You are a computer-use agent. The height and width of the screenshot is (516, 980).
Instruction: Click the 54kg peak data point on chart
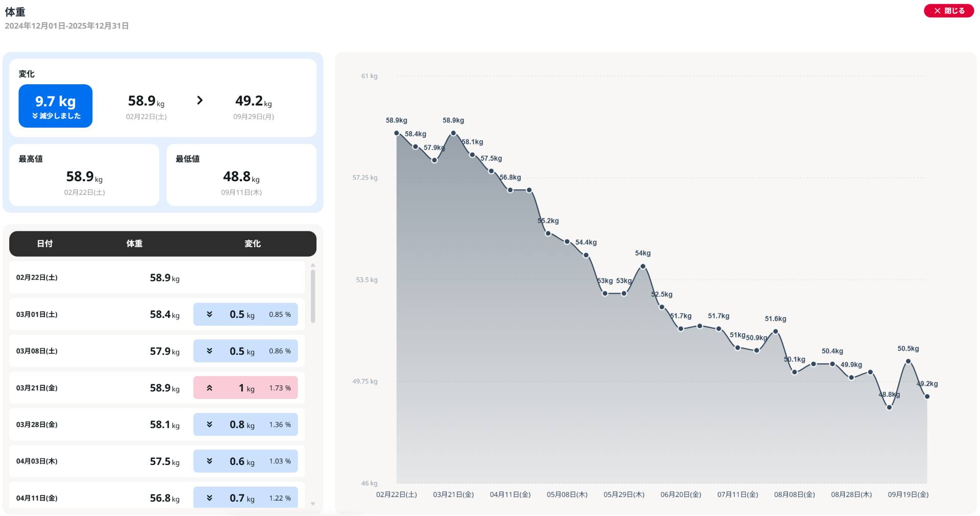click(643, 266)
